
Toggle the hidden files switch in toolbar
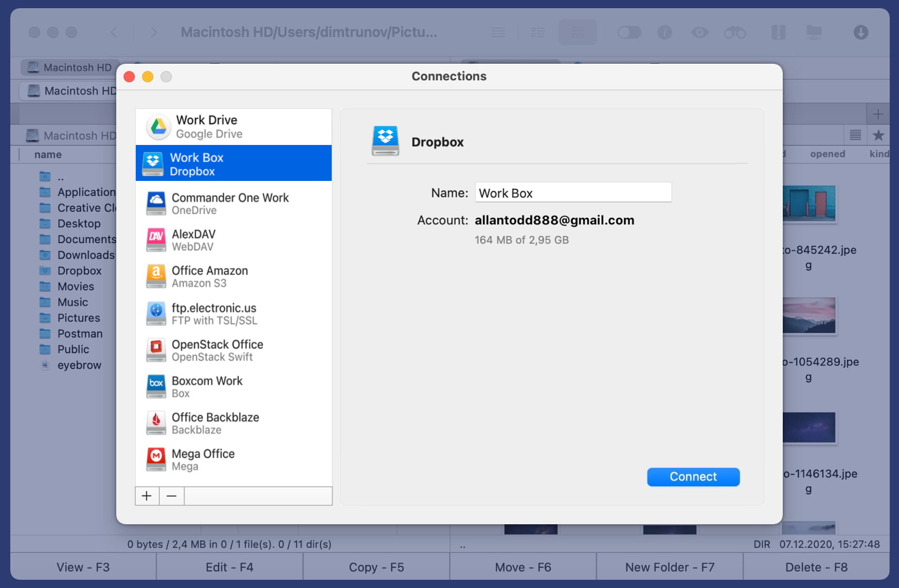pyautogui.click(x=628, y=32)
